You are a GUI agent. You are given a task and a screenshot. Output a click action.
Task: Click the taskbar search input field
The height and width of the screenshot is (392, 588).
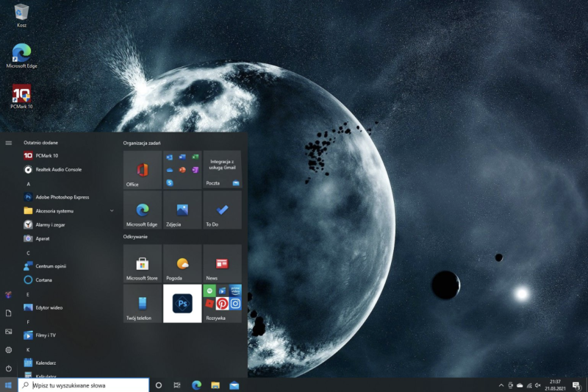point(84,385)
